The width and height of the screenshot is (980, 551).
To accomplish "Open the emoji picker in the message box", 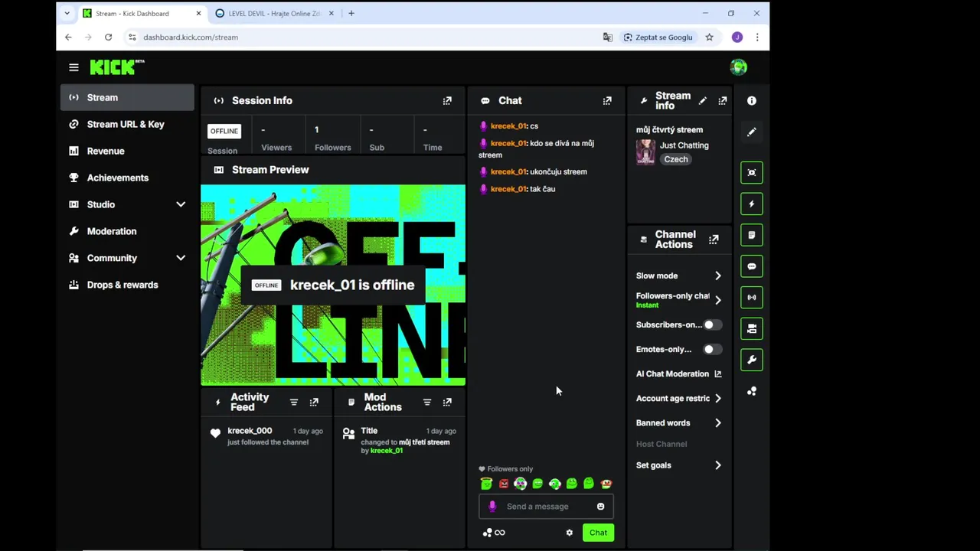I will (600, 507).
